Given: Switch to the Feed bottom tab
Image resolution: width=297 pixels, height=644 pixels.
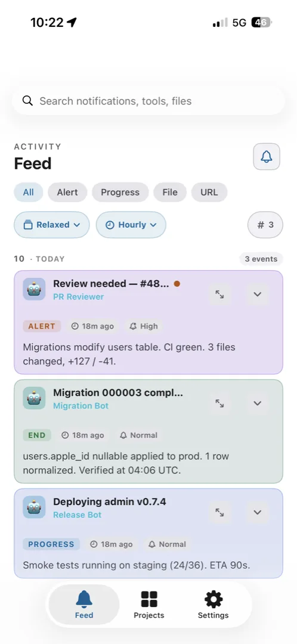Looking at the screenshot, I should [84, 605].
